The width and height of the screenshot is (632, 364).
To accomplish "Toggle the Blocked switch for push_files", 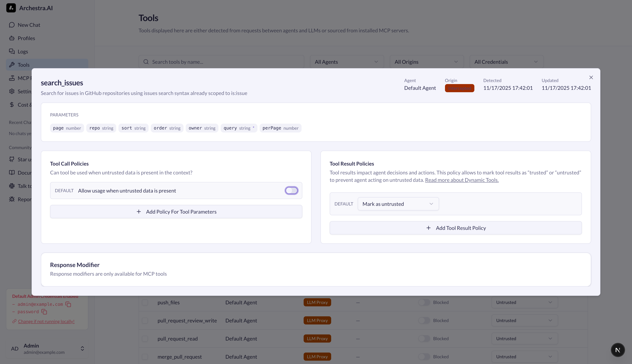I will (x=424, y=302).
